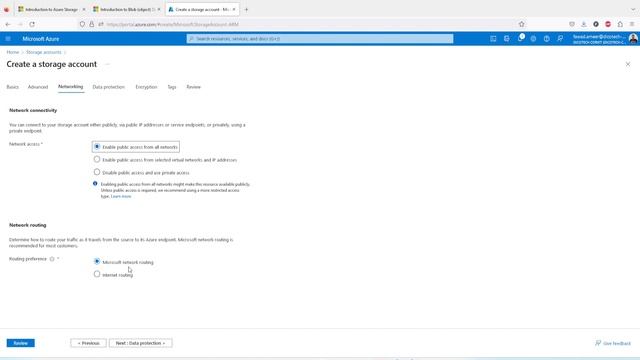This screenshot has height=360, width=640.
Task: Open the Firefox application menu icon
Action: click(x=632, y=24)
